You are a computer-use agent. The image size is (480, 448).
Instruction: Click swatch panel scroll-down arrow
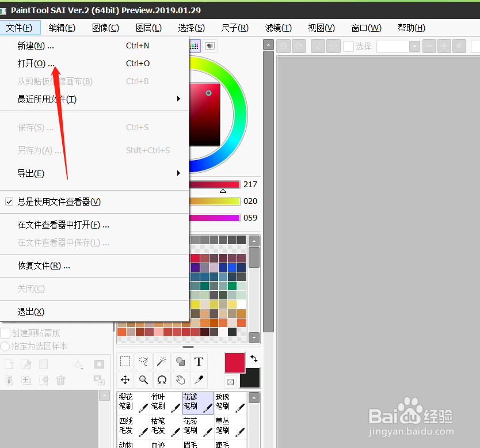(x=254, y=338)
